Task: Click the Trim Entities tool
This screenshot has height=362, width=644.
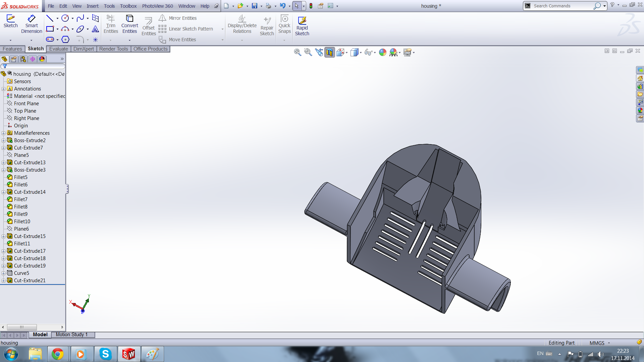Action: 111,23
